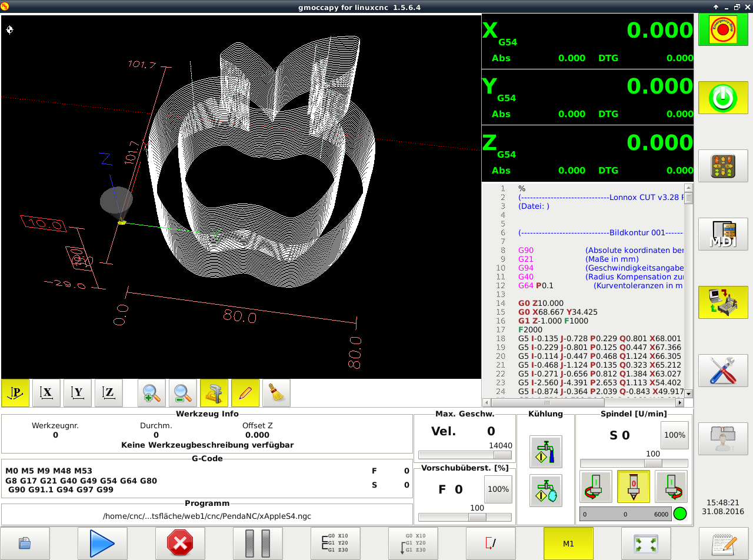Viewport: 753px width, 560px height.
Task: Toggle dimensions display in preview
Action: [x=214, y=393]
